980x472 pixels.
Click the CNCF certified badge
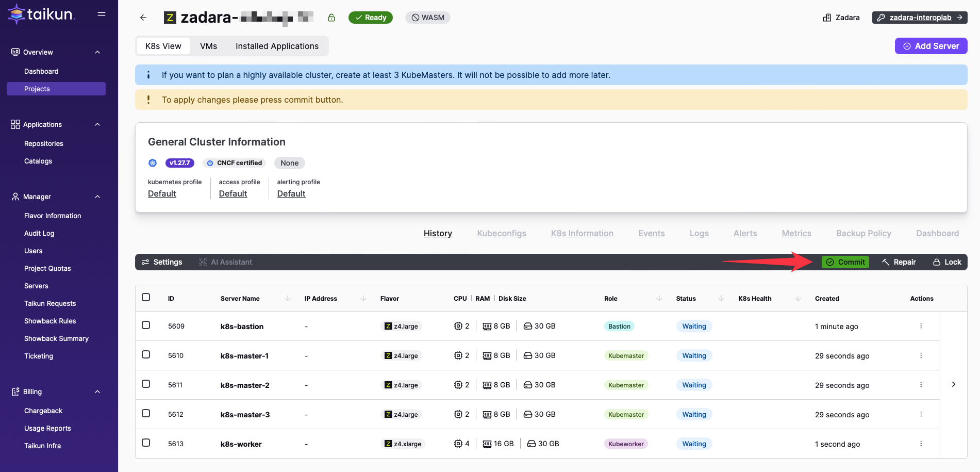click(x=234, y=163)
